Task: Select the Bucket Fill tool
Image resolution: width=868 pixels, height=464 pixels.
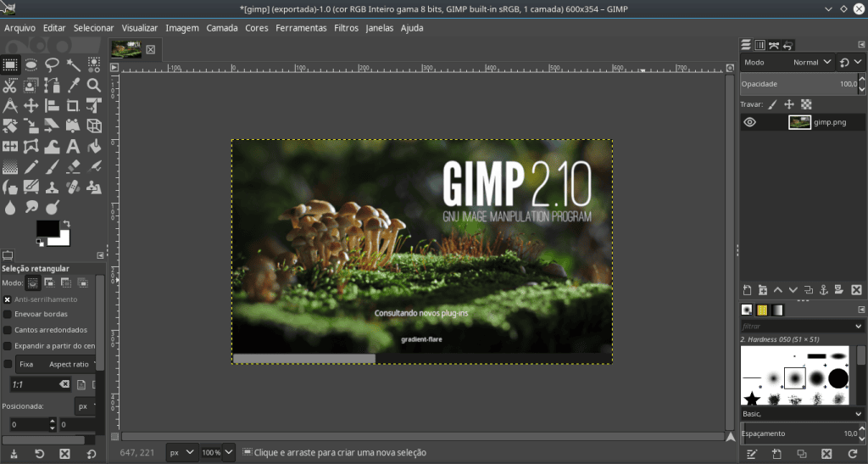Action: pyautogui.click(x=94, y=147)
